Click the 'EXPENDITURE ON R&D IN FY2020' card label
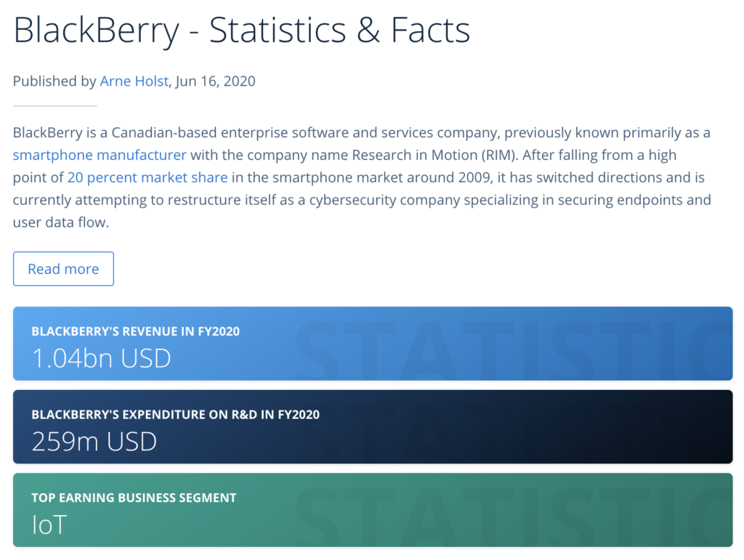Image resolution: width=744 pixels, height=560 pixels. pyautogui.click(x=175, y=415)
